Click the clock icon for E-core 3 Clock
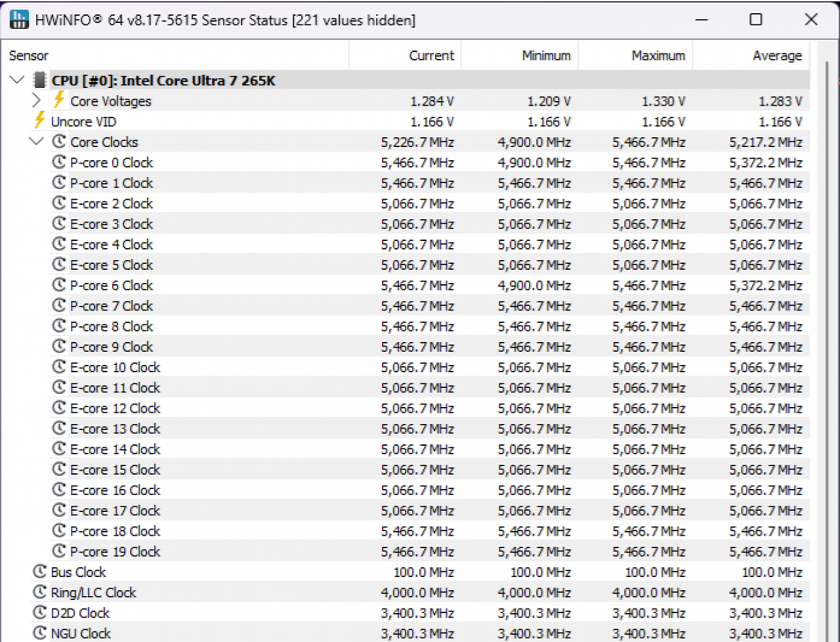This screenshot has height=642, width=840. point(59,224)
